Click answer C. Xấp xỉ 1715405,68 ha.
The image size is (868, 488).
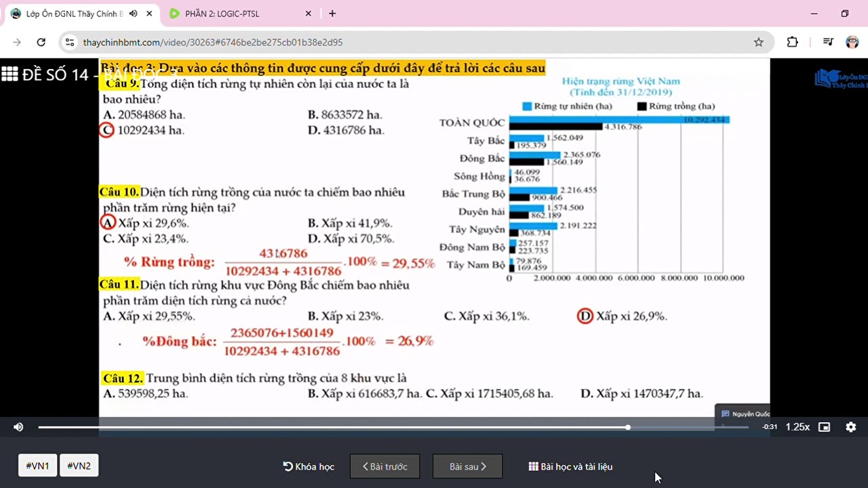[490, 393]
